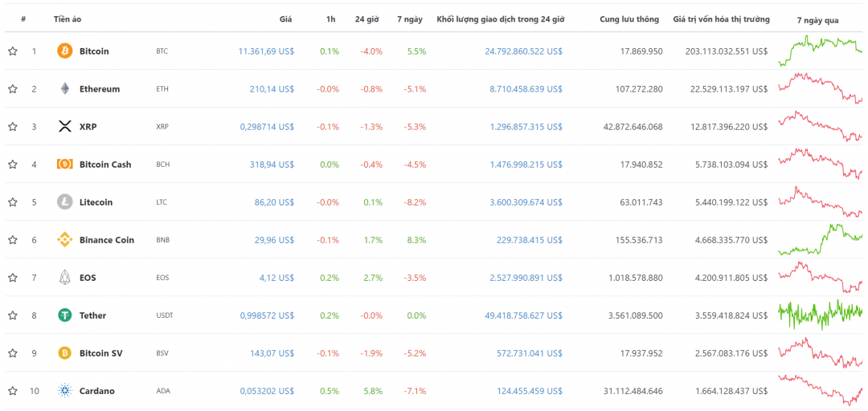Click Tether volume 49.418.758.627 US$

[x=524, y=315]
